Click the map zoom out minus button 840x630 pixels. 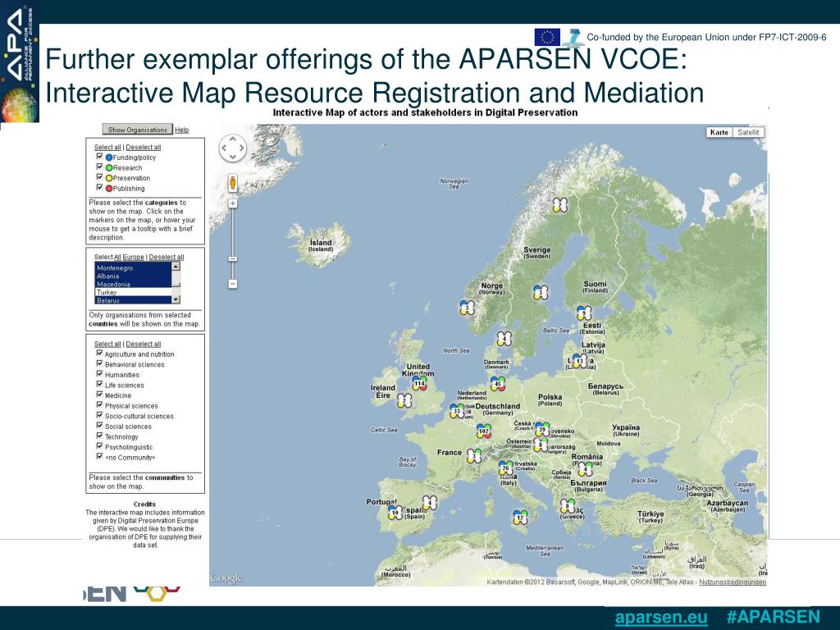(x=232, y=284)
